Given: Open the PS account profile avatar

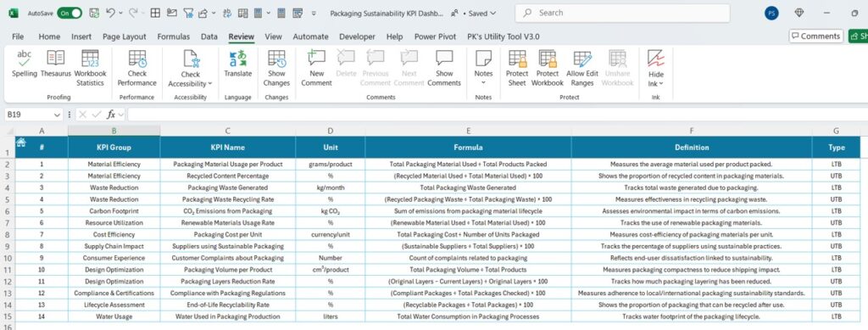Looking at the screenshot, I should point(771,13).
